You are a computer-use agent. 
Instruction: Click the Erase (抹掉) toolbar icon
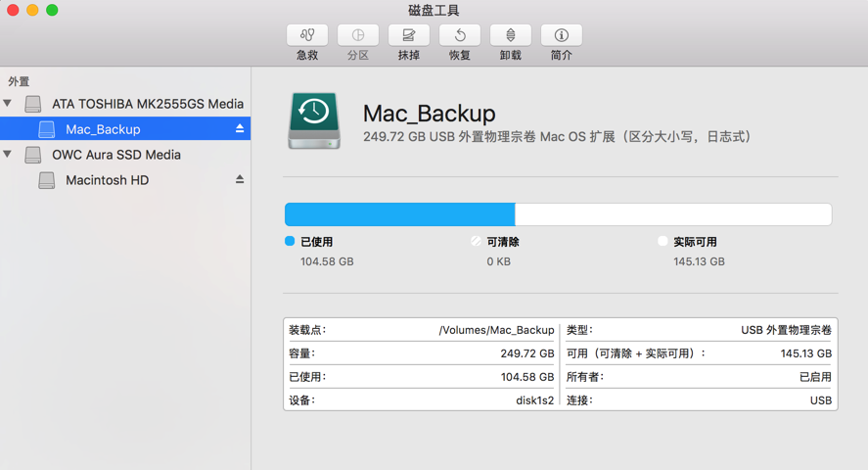pyautogui.click(x=409, y=35)
